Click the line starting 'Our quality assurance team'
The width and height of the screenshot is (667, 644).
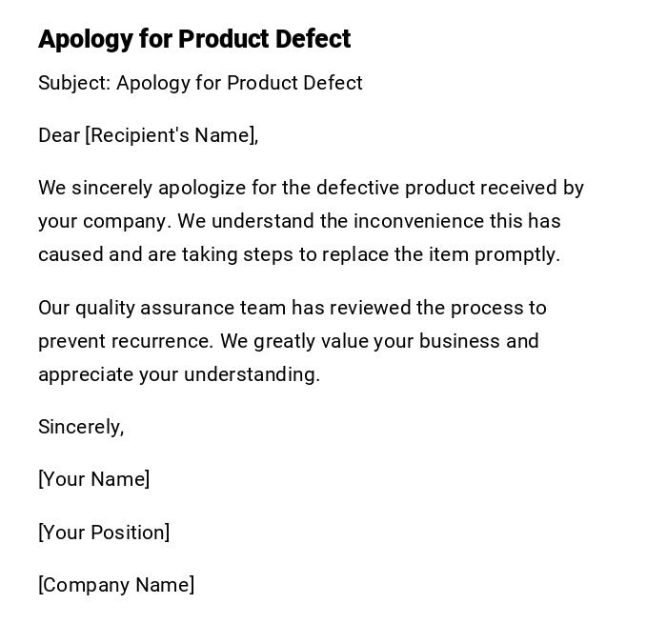[x=292, y=308]
